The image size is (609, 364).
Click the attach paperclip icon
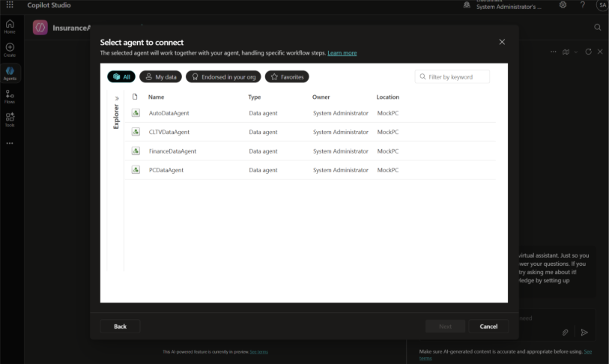tap(565, 332)
